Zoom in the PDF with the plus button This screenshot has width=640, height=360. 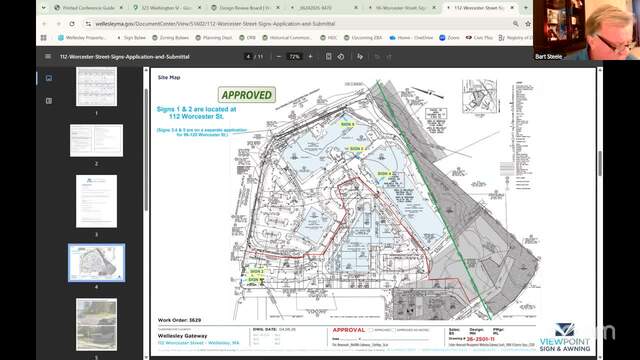[x=310, y=56]
